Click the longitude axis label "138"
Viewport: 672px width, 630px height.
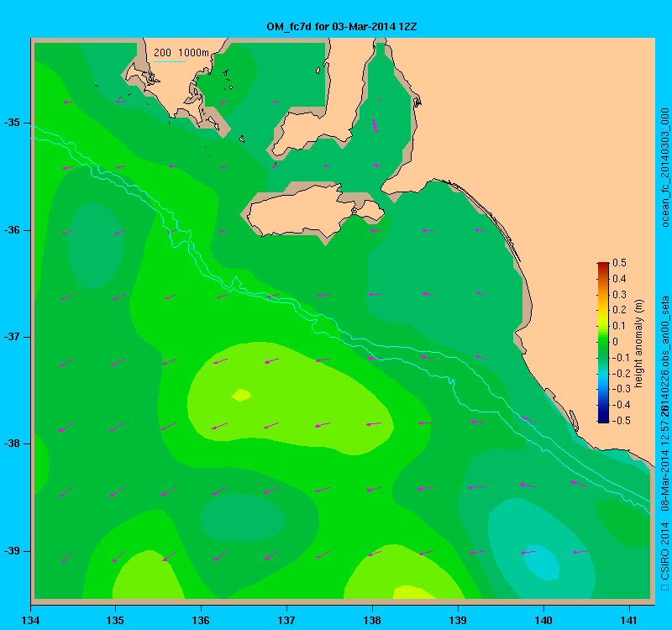coord(372,620)
